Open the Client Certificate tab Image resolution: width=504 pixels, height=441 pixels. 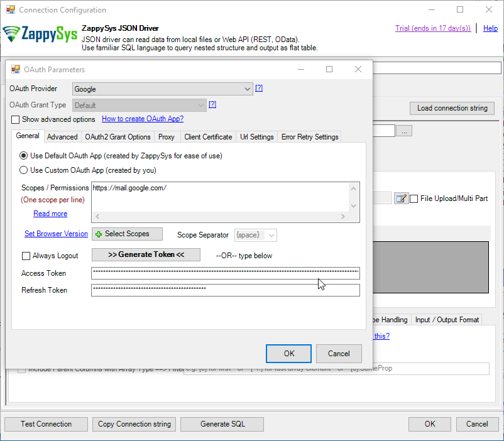(x=208, y=137)
